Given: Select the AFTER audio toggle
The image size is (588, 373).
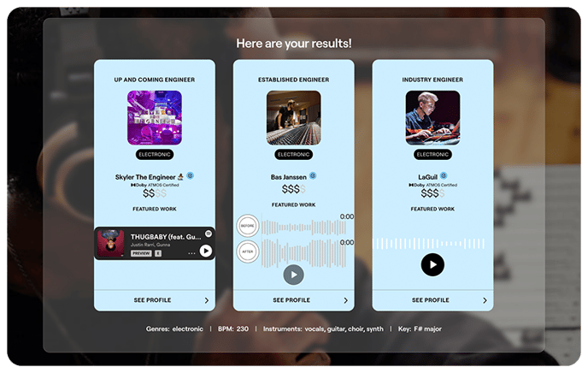Looking at the screenshot, I should pyautogui.click(x=248, y=252).
